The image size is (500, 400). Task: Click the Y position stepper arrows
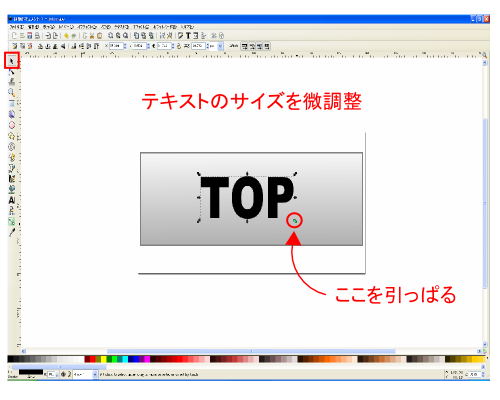pyautogui.click(x=148, y=46)
